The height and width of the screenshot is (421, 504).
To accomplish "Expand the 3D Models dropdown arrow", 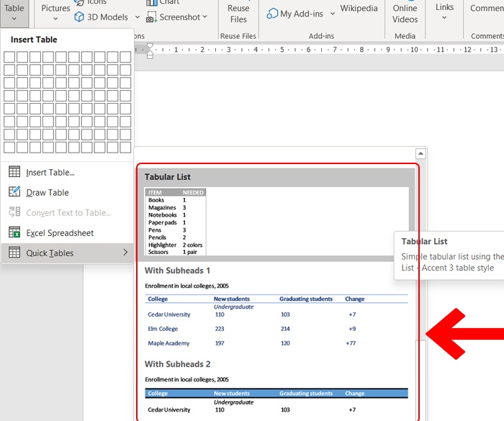I will tap(138, 17).
